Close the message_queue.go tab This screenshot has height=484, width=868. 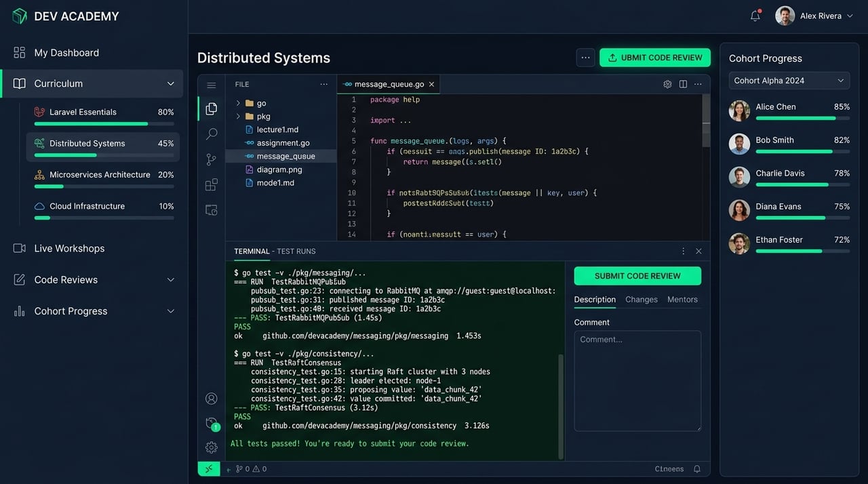431,84
